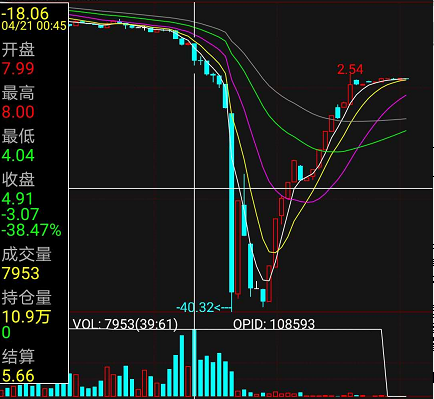Click the 结算 5.66 settlement value
This screenshot has width=434, height=399.
coord(18,376)
